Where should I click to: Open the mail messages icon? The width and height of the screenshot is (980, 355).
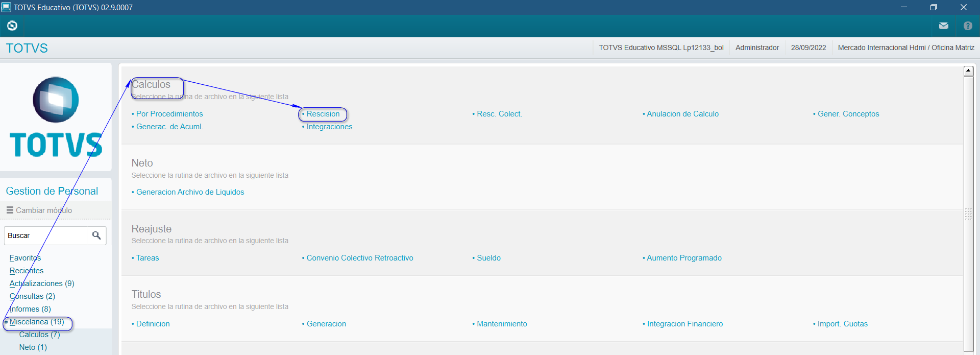943,26
